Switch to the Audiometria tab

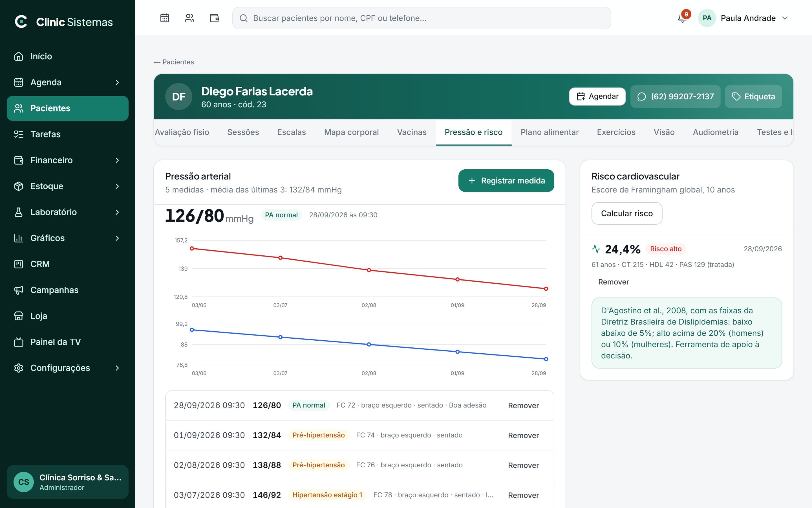click(715, 132)
